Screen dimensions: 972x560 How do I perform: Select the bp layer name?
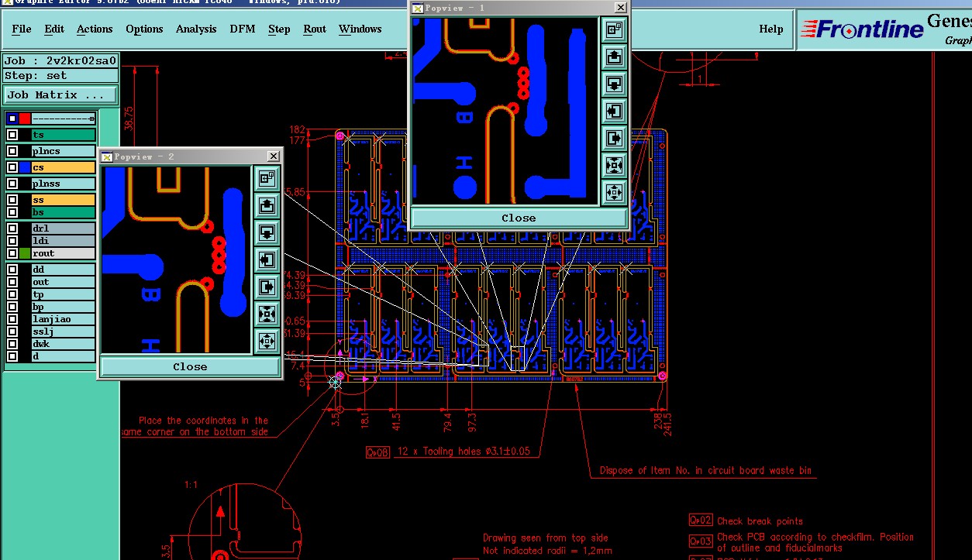pyautogui.click(x=64, y=307)
